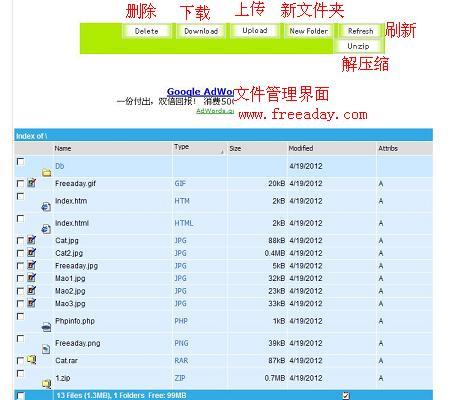The image size is (450, 400).
Task: Click the Unzip button
Action: [358, 46]
